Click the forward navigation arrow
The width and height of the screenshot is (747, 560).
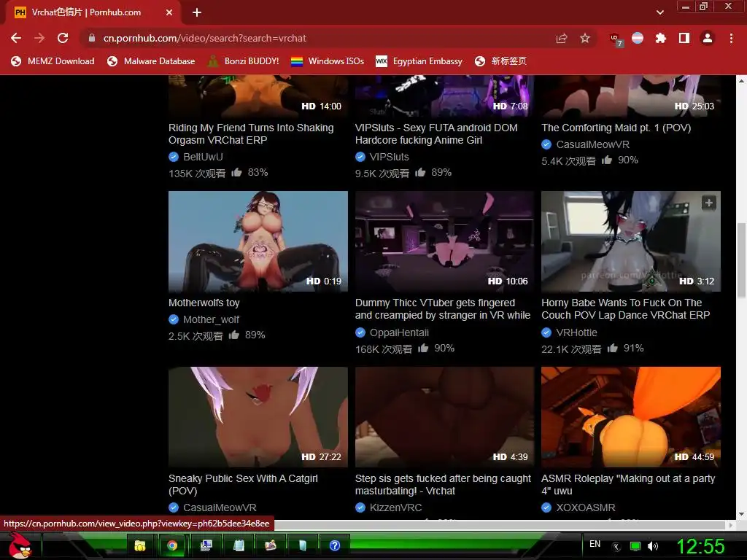point(39,38)
